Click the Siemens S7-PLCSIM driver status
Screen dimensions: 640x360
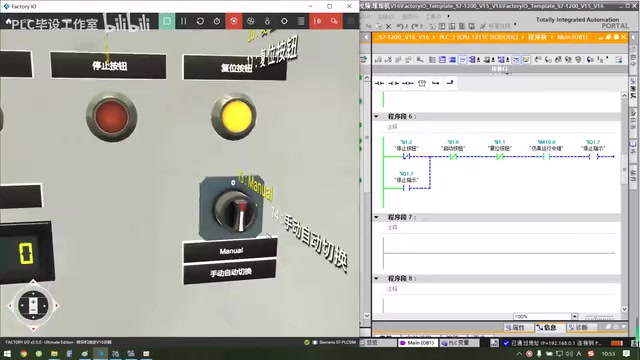click(333, 342)
